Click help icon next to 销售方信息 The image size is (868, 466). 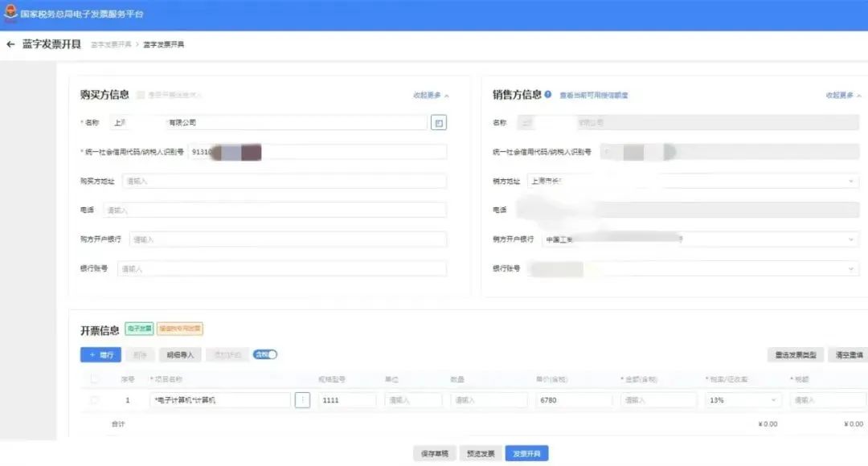[x=548, y=94]
